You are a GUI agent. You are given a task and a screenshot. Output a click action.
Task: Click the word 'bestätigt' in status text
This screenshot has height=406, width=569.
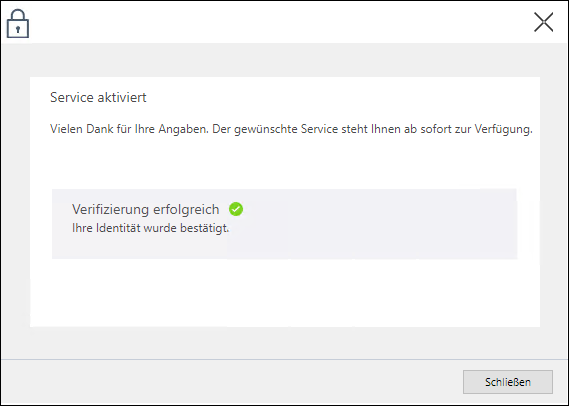point(205,228)
